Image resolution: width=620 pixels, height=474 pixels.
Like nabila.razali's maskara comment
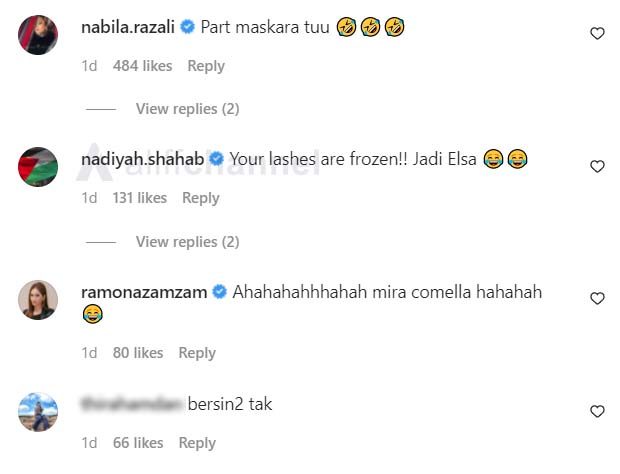[597, 33]
